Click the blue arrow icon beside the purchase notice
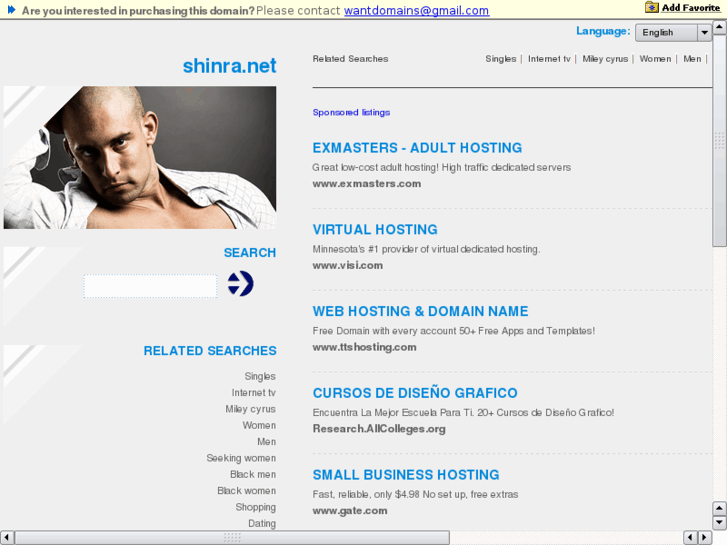Viewport: 727px width, 545px height. pos(12,10)
